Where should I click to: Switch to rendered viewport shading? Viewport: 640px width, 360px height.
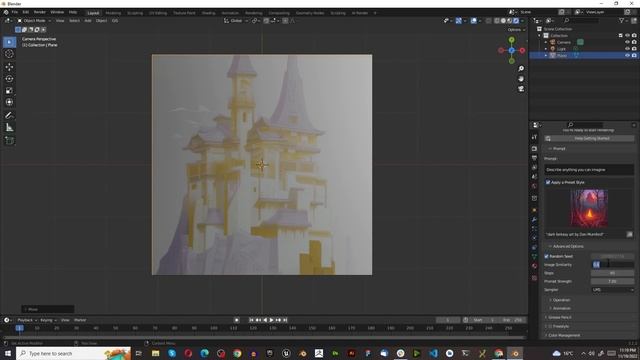tap(516, 20)
